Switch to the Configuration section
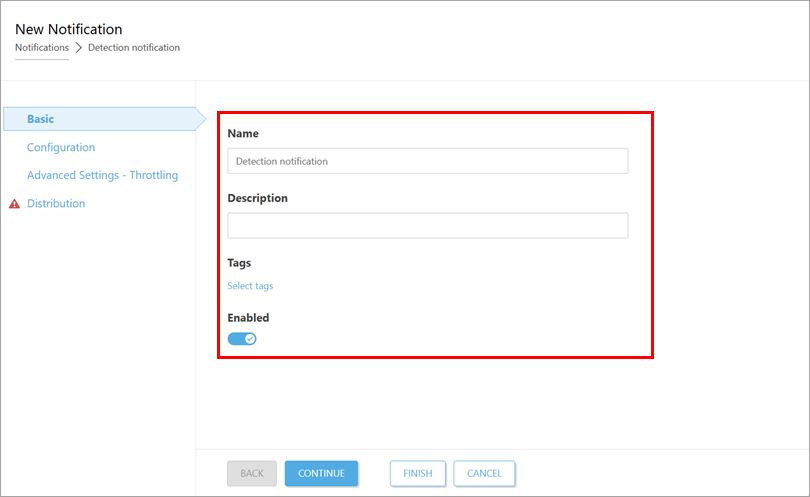810x497 pixels. click(61, 147)
